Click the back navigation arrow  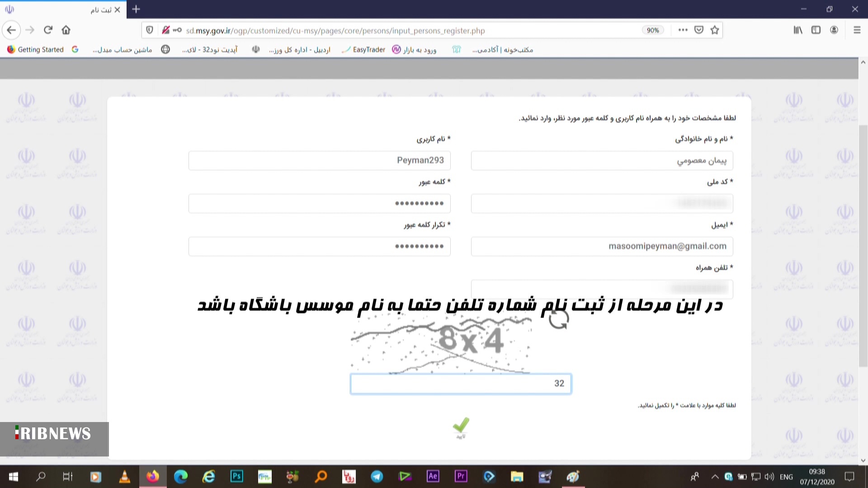pyautogui.click(x=11, y=30)
